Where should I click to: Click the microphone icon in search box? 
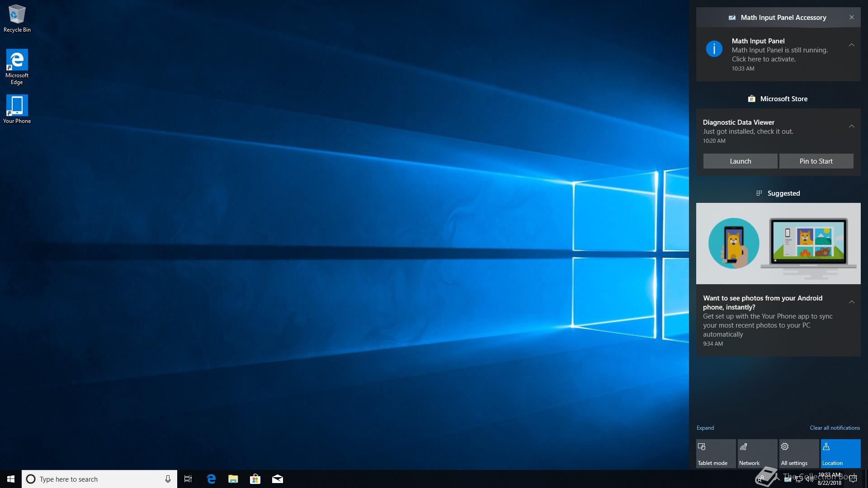coord(168,479)
